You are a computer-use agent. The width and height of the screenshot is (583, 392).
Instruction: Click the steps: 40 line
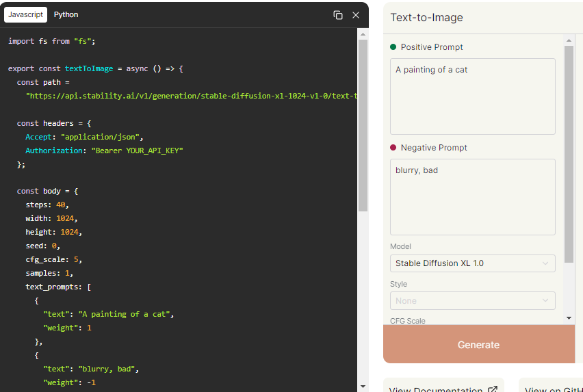click(47, 205)
